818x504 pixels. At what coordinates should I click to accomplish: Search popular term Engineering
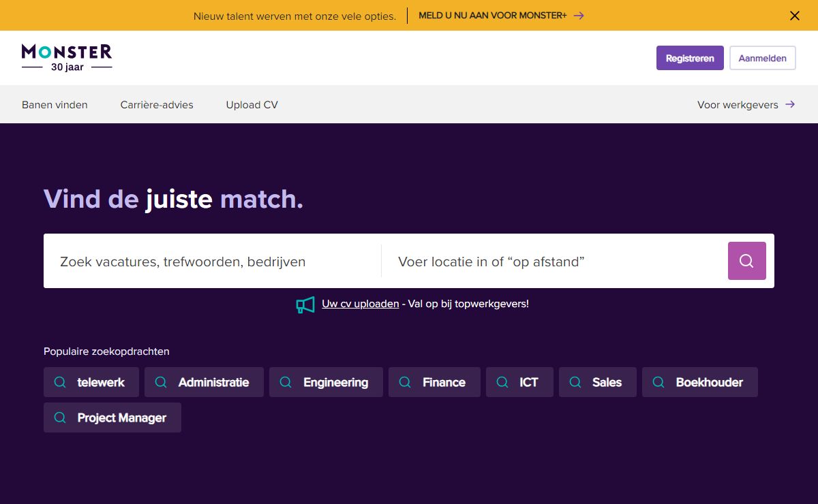326,382
